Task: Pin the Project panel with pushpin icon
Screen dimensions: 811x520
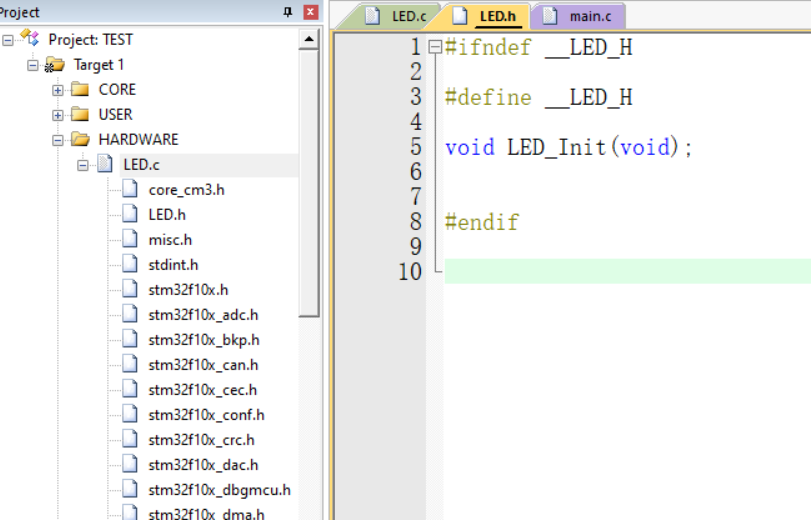Action: [x=288, y=12]
